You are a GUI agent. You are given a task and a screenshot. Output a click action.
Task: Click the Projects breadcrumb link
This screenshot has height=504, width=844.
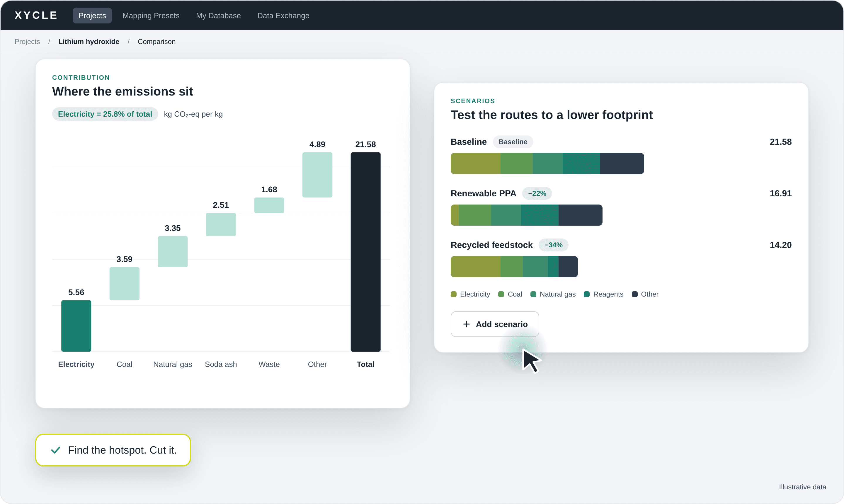(27, 41)
